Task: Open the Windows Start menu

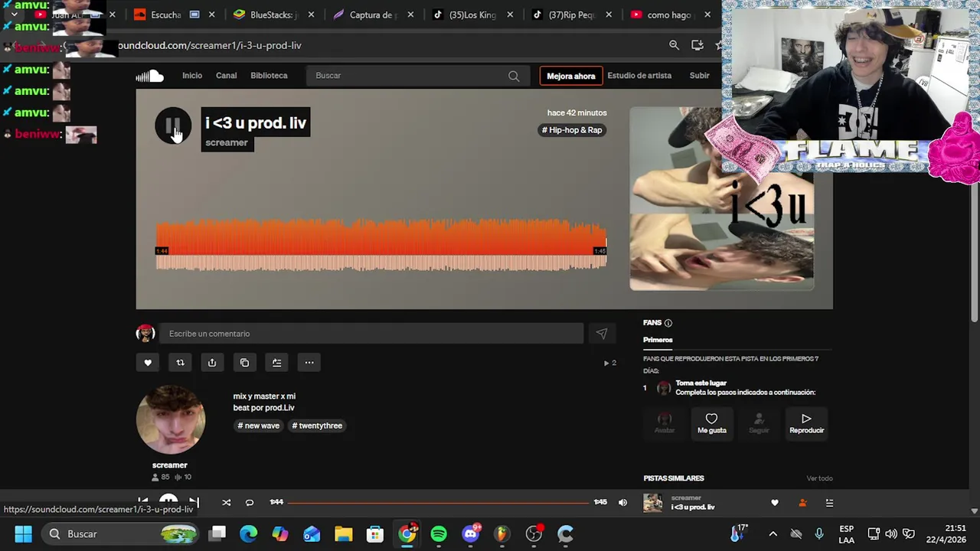Action: click(23, 533)
